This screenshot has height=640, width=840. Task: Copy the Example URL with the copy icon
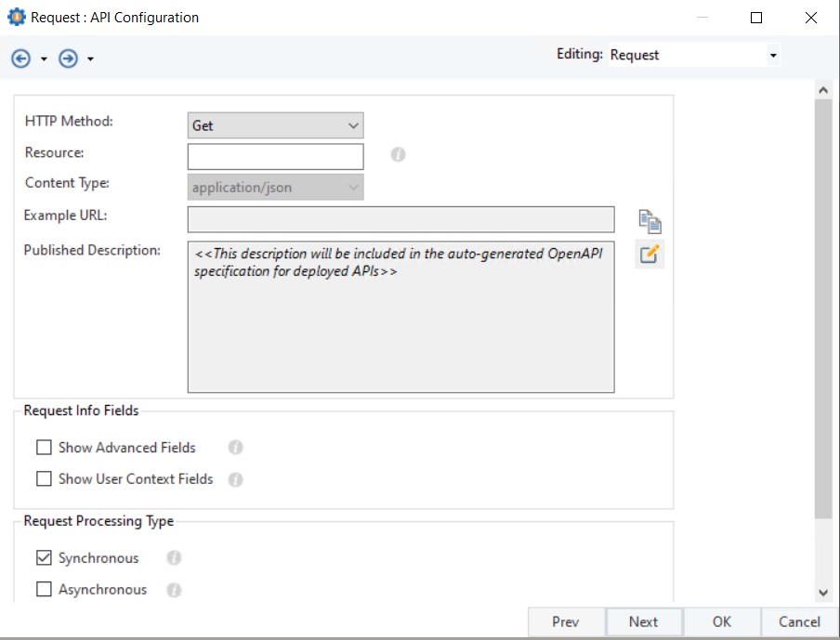click(x=650, y=221)
